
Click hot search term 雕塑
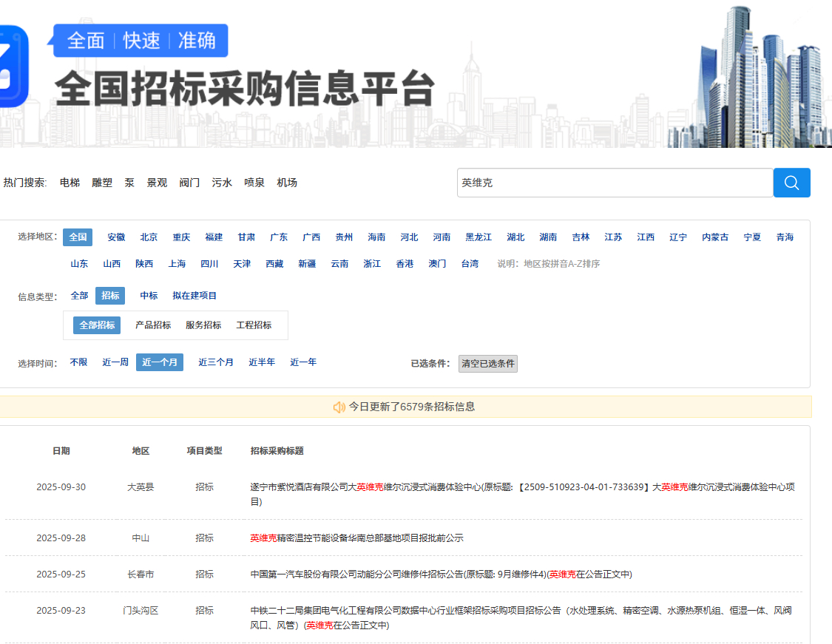(102, 183)
